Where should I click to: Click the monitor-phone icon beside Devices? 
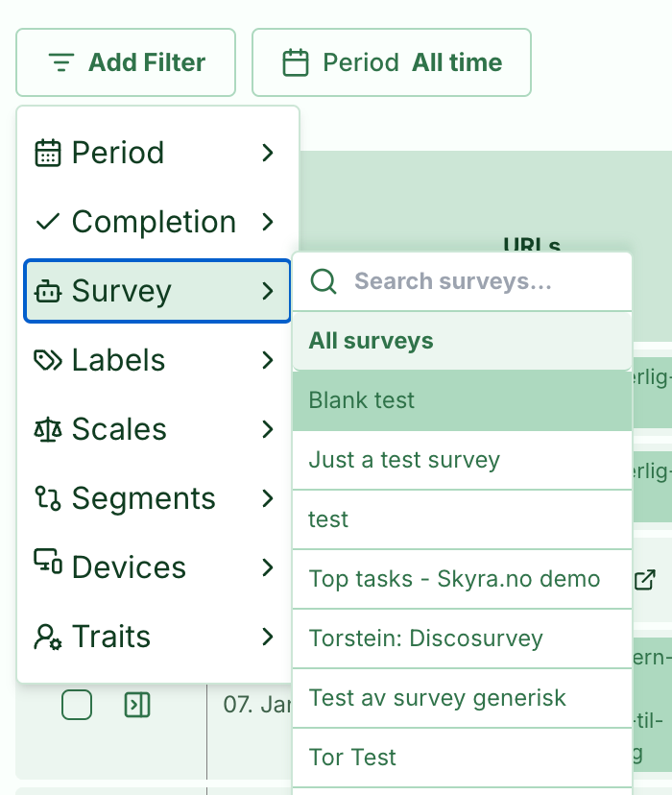point(48,562)
